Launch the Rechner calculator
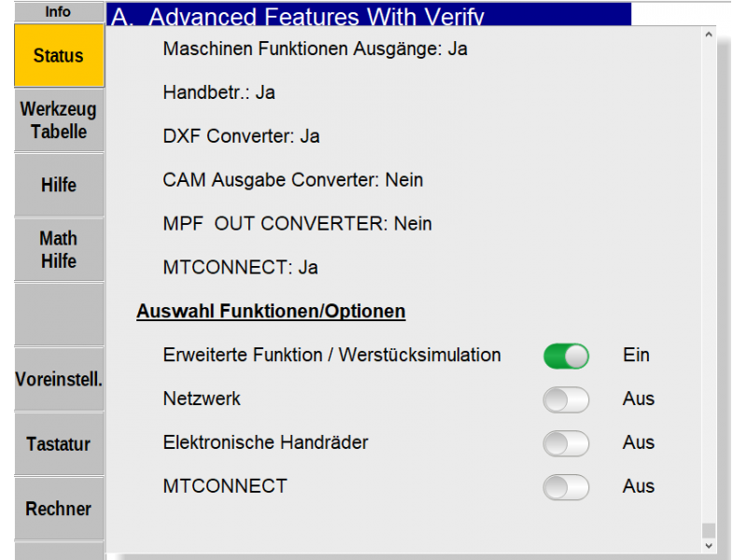The image size is (747, 560). 58,509
